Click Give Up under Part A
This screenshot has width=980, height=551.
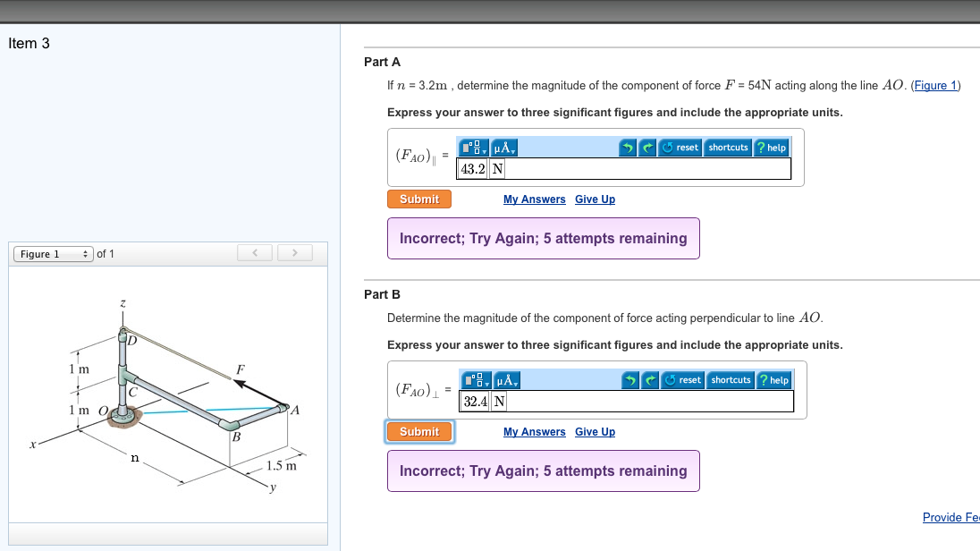tap(595, 199)
